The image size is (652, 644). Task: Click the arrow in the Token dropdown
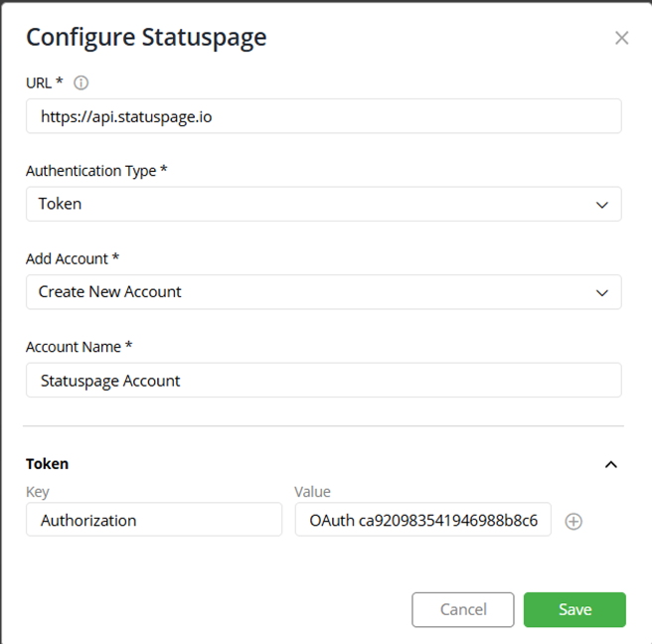pyautogui.click(x=602, y=205)
